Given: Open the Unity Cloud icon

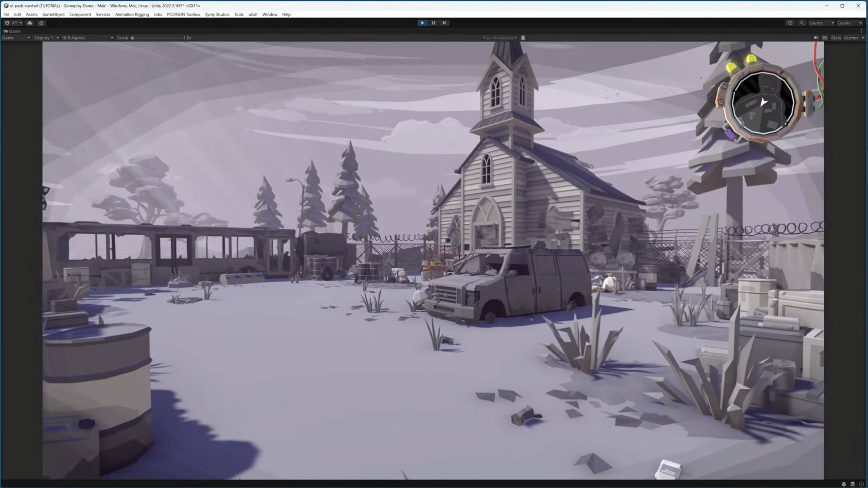Looking at the screenshot, I should [x=30, y=23].
